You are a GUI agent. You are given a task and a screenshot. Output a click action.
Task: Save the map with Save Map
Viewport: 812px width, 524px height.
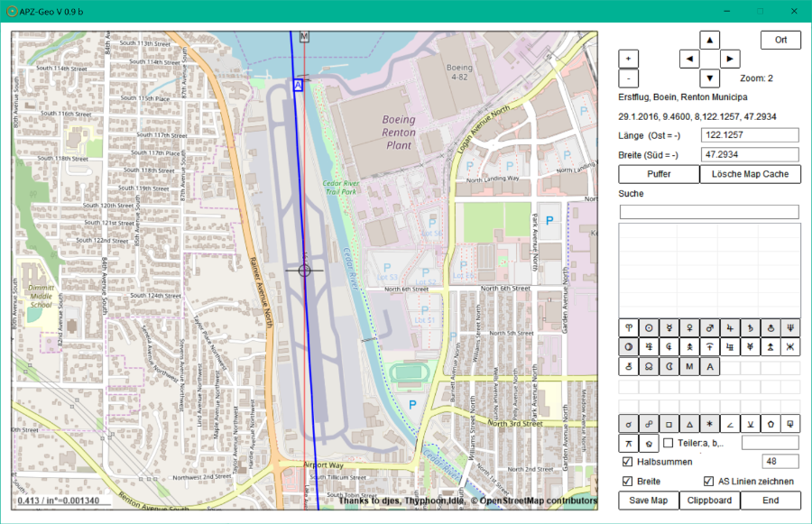(x=649, y=501)
